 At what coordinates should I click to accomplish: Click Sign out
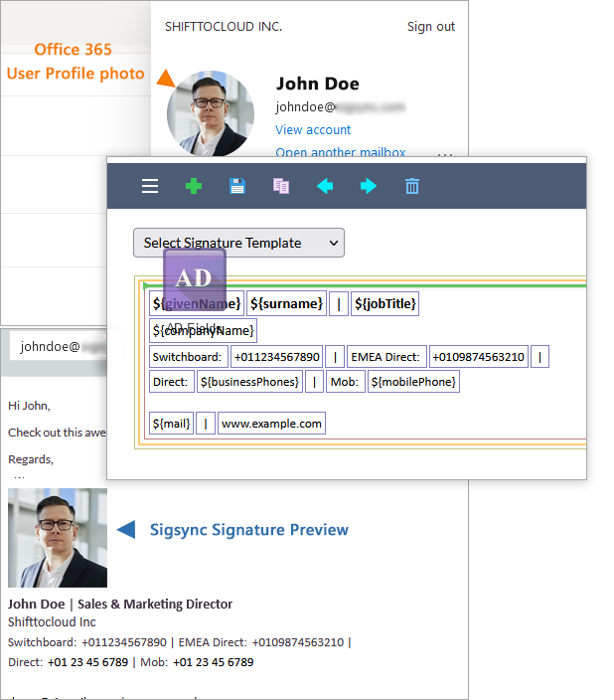[431, 27]
